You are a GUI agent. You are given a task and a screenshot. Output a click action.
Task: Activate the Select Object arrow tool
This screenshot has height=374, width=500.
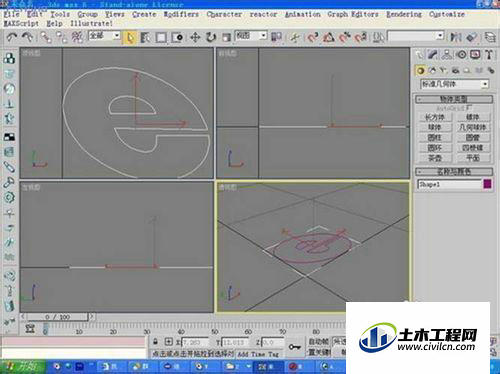[x=130, y=37]
